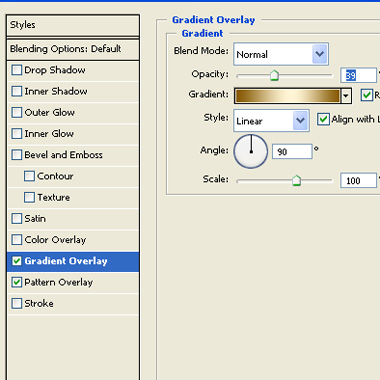Click the Scale value field showing 100

(358, 181)
